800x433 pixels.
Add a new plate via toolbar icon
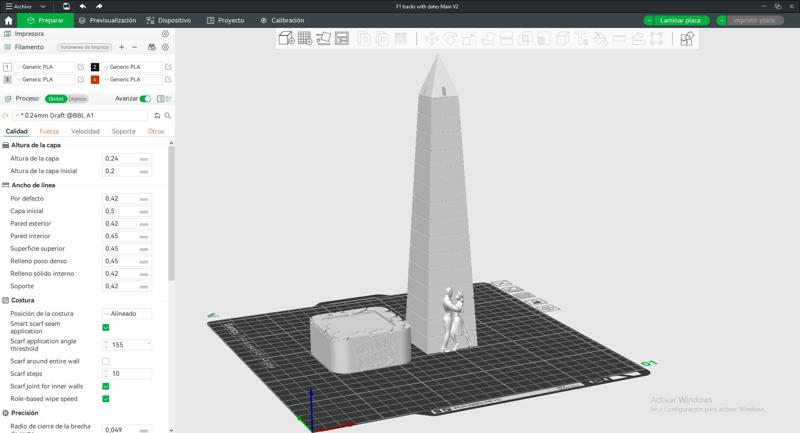[305, 38]
